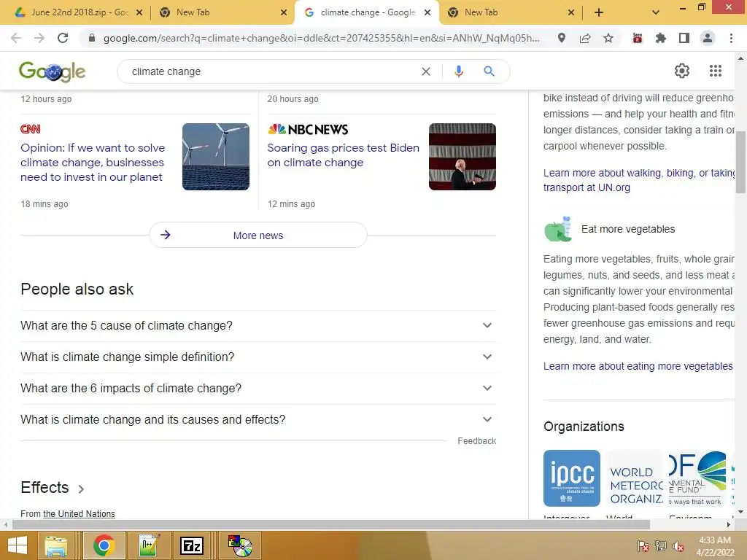Click 'Learn more about walking, biking' link
The height and width of the screenshot is (560, 747).
(639, 180)
